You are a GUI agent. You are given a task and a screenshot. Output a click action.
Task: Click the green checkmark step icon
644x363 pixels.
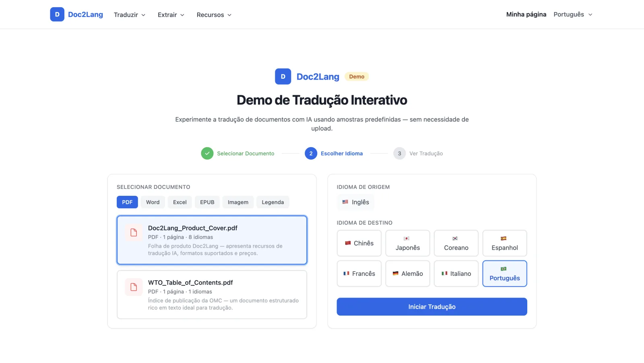coord(207,153)
